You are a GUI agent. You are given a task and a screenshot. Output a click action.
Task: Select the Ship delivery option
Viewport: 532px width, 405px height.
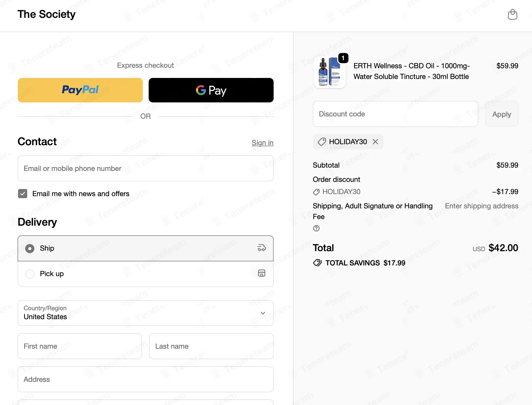tap(146, 248)
